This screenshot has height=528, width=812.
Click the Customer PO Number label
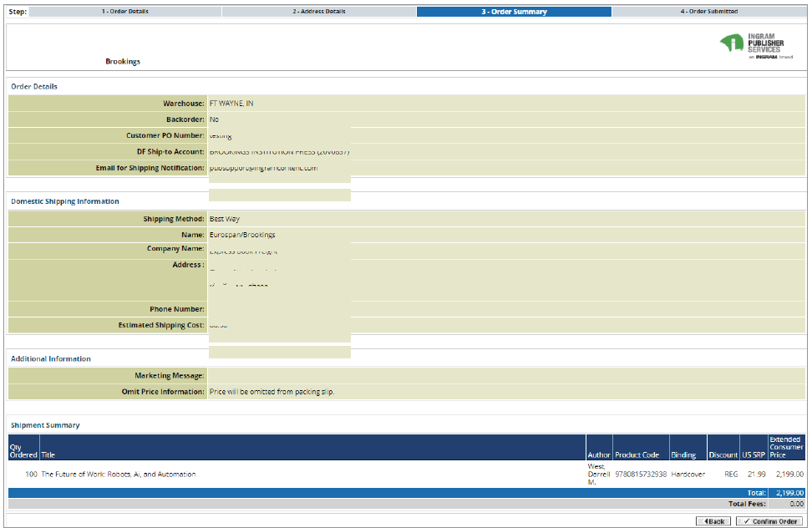coord(165,135)
